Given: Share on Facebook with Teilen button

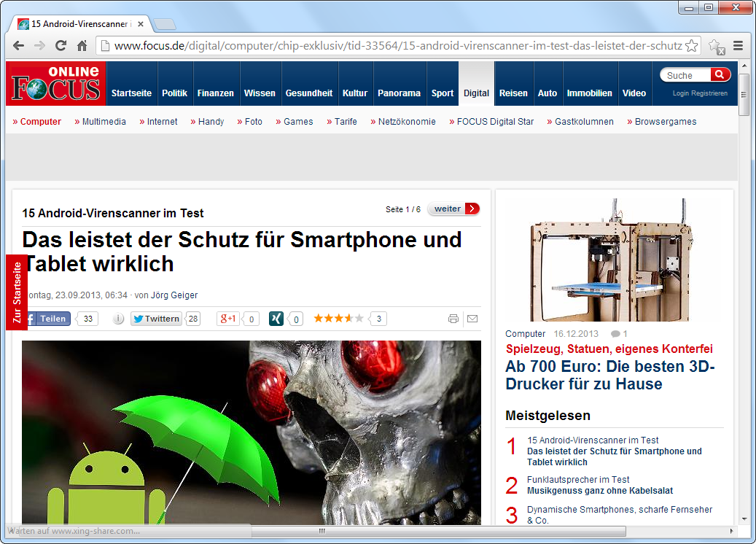Looking at the screenshot, I should (x=48, y=319).
